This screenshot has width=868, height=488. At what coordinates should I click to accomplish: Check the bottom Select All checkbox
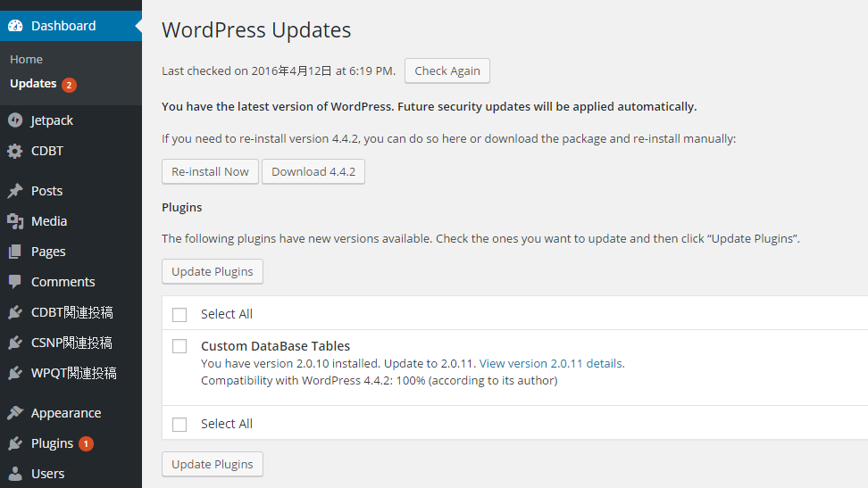point(179,425)
